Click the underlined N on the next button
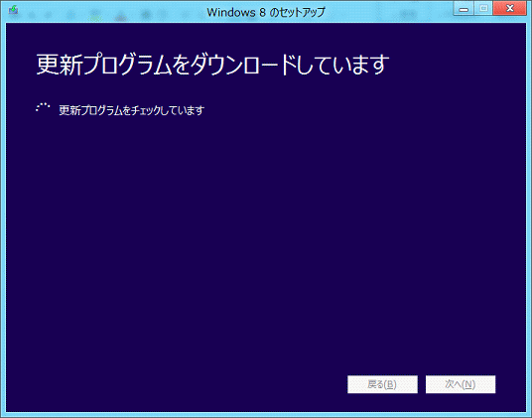The image size is (532, 418). coord(468,384)
